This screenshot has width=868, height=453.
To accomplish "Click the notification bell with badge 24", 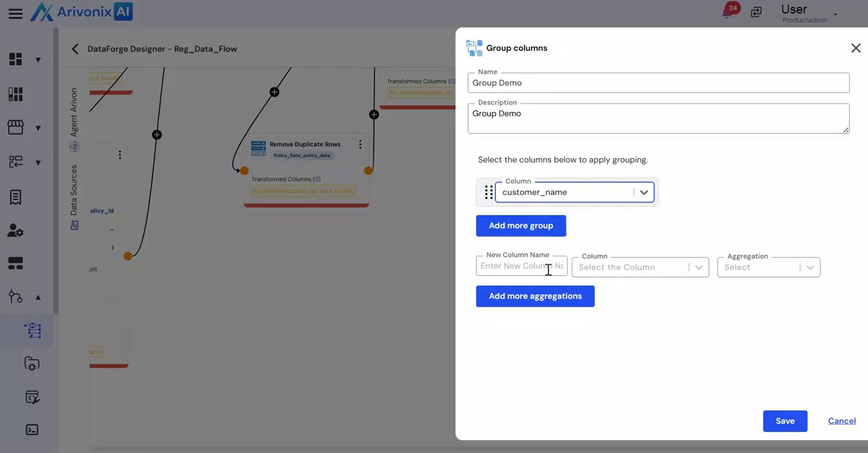I will click(728, 12).
